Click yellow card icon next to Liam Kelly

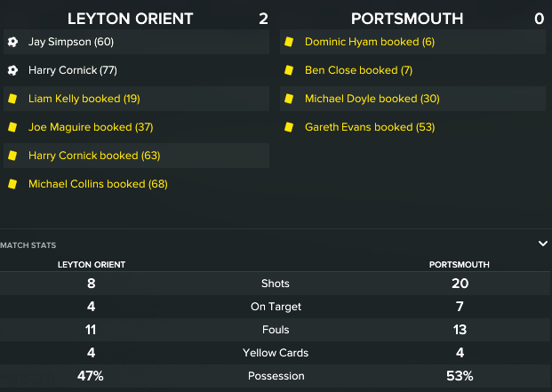click(x=12, y=99)
